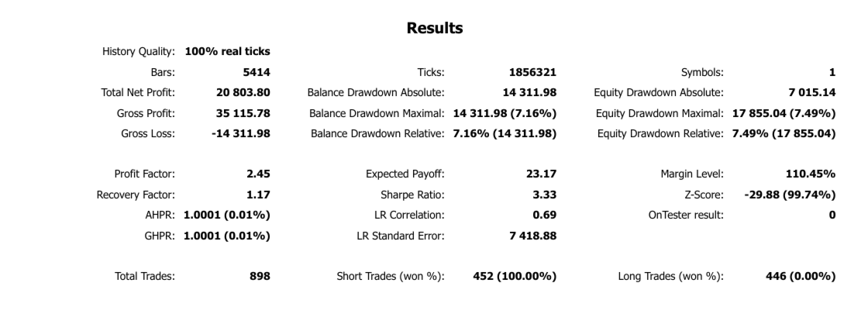Image resolution: width=868 pixels, height=331 pixels.
Task: Click the Short Trades value 452 (100.00%)
Action: tap(515, 276)
